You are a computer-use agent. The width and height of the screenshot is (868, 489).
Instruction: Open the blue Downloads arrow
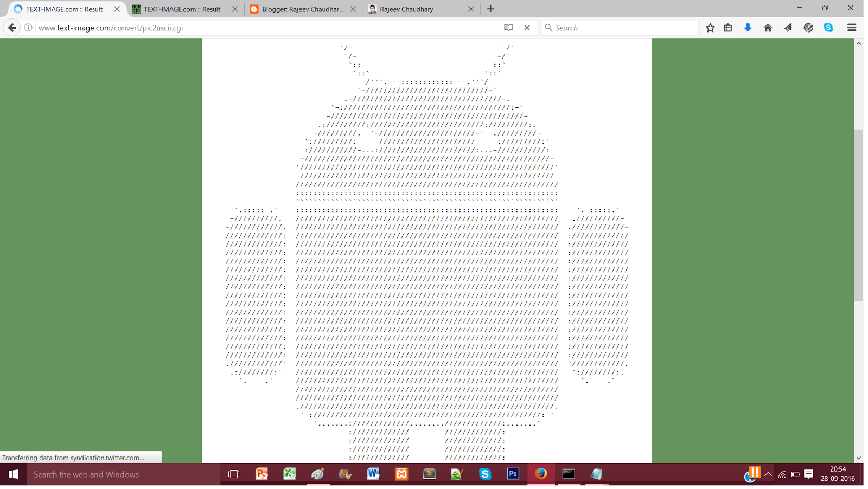click(x=748, y=28)
